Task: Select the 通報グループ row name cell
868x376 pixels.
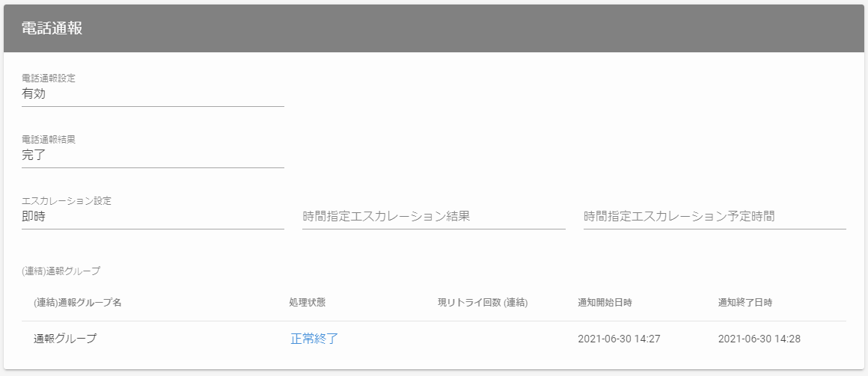Action: (65, 339)
